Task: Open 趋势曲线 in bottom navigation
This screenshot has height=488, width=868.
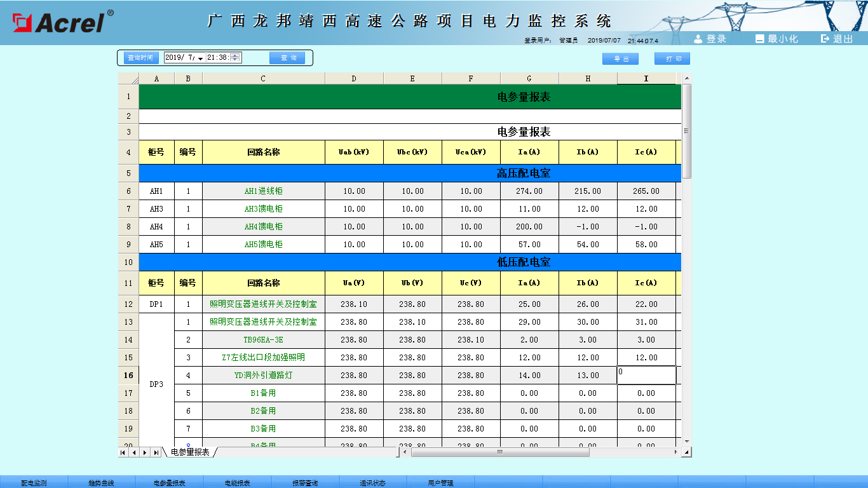Action: pyautogui.click(x=102, y=483)
